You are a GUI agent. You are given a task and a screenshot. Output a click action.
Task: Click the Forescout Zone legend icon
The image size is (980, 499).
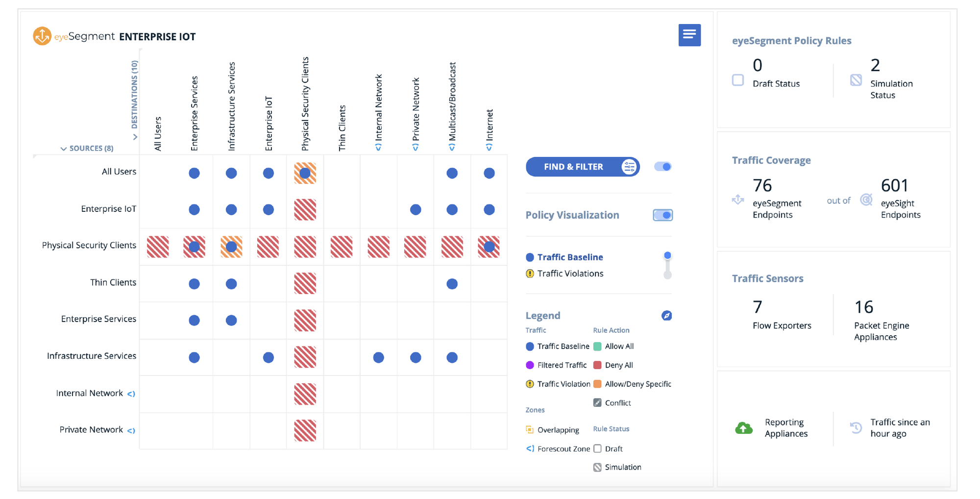click(530, 449)
